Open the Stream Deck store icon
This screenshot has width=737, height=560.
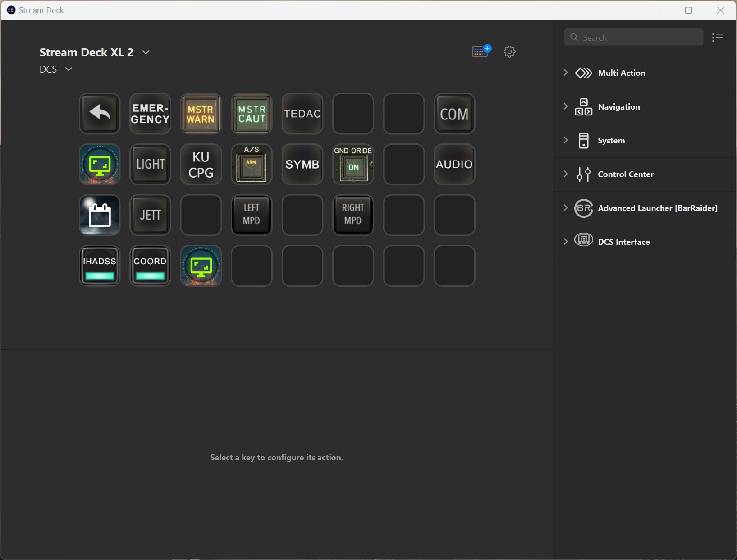pos(481,51)
